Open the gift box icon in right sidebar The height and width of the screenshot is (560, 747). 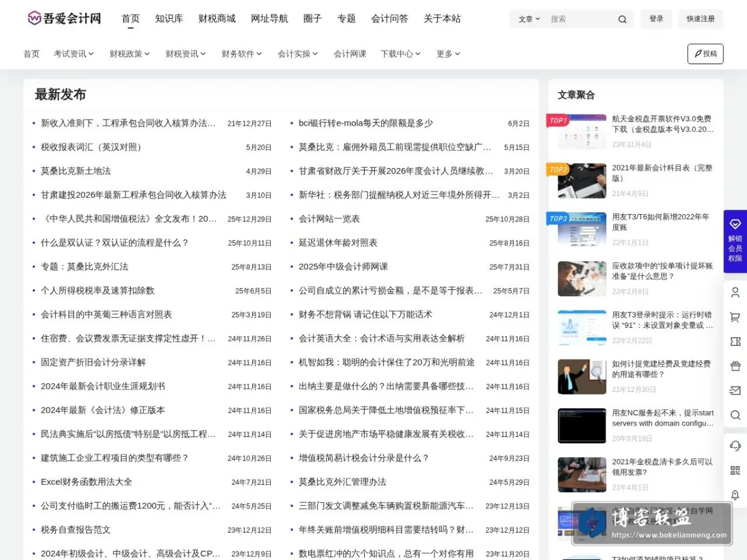[x=735, y=366]
